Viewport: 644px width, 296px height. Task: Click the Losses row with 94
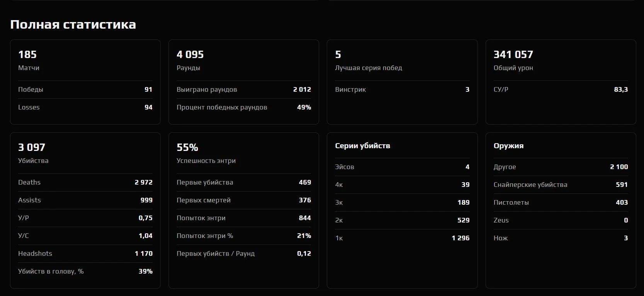pyautogui.click(x=85, y=107)
